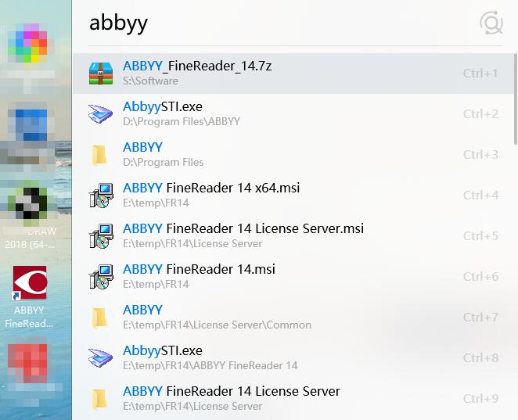Pick the result with shortcut Ctrl+6
Viewport: 518px width, 420px height.
tap(274, 277)
